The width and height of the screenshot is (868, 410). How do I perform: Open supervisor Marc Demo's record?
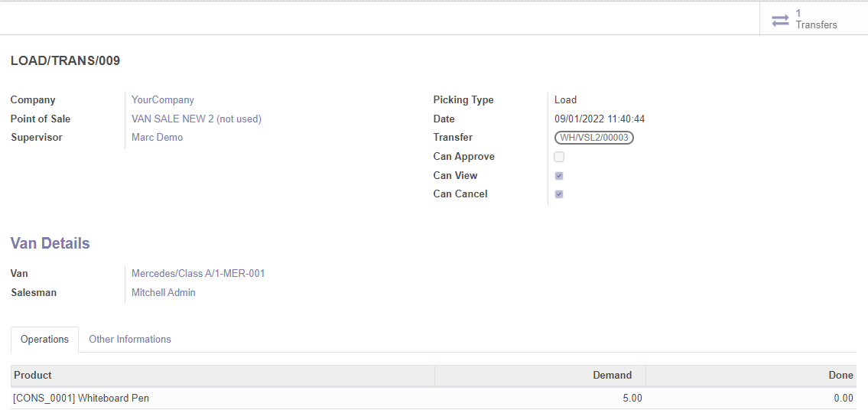[157, 138]
